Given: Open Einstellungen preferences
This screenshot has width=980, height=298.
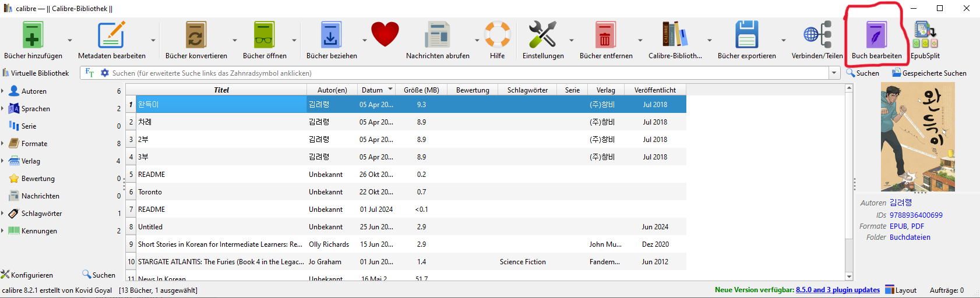Looking at the screenshot, I should pos(542,36).
